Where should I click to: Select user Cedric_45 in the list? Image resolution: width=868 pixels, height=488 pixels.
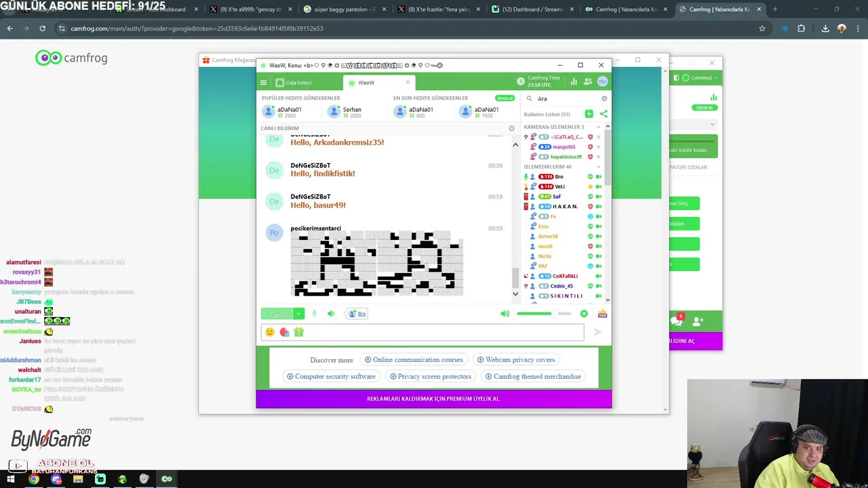(x=561, y=286)
